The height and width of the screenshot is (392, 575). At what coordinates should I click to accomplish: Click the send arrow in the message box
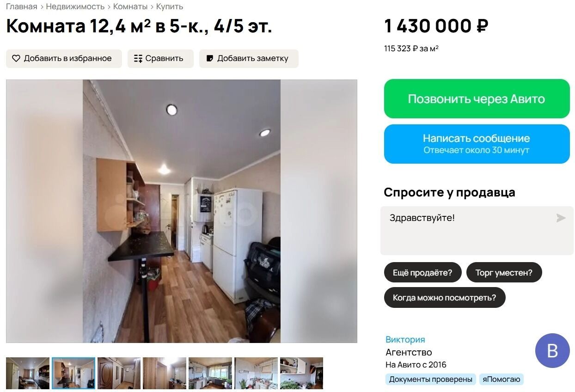[x=561, y=218]
